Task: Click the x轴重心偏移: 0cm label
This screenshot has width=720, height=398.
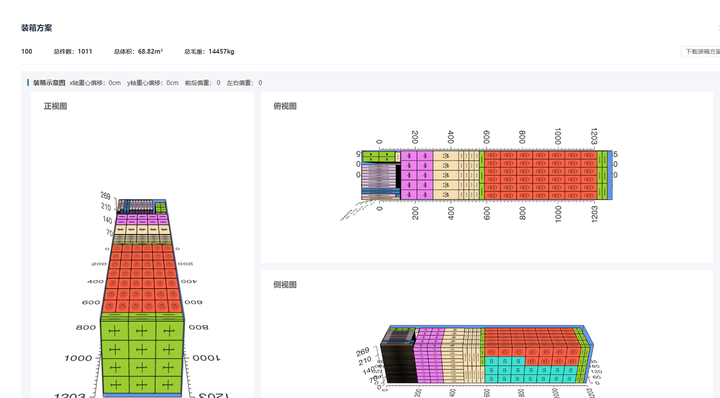Action: 95,83
